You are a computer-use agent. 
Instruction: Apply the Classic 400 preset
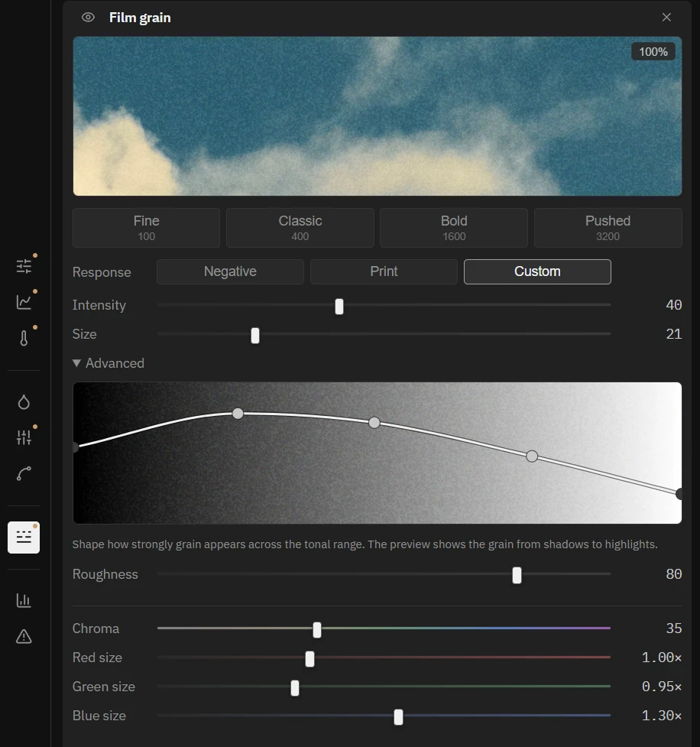(x=300, y=228)
